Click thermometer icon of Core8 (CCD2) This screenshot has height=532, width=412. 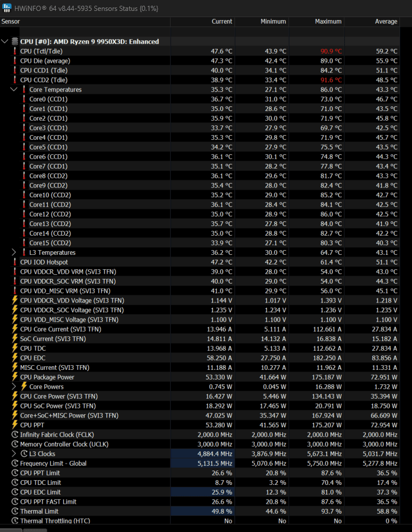coord(24,176)
